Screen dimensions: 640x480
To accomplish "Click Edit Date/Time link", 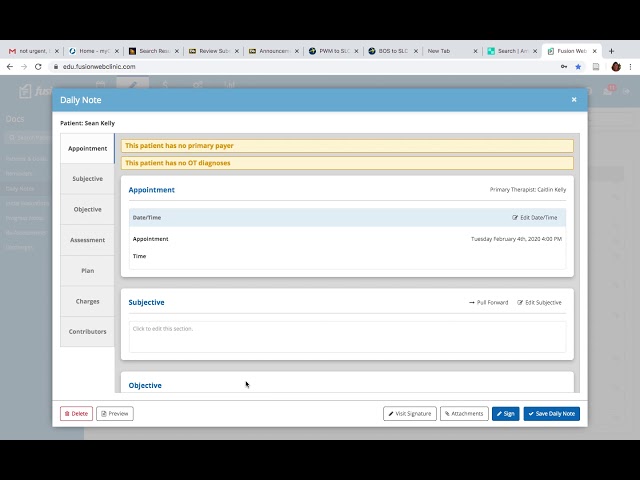I will pos(535,218).
